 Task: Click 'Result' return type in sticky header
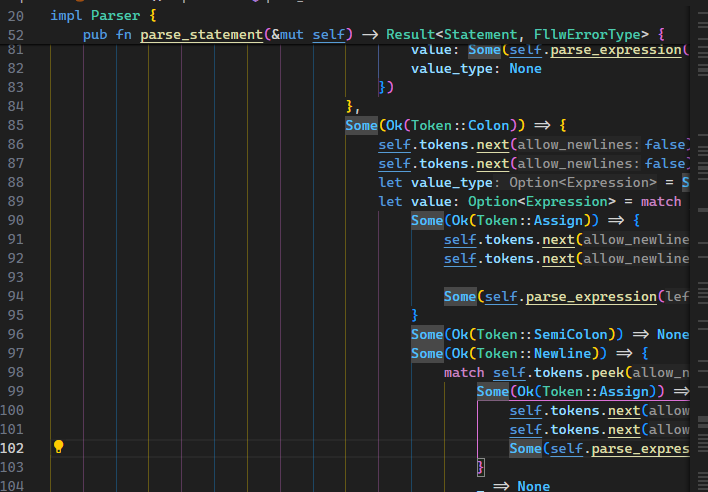coord(410,35)
